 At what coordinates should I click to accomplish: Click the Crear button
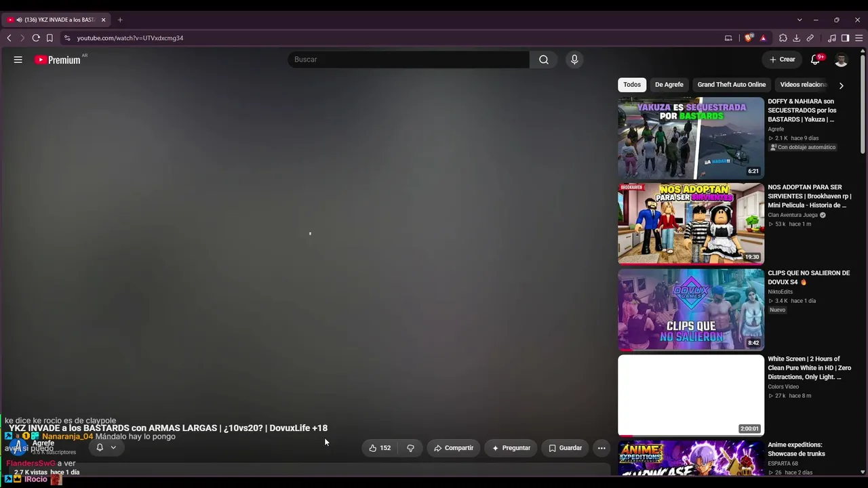pyautogui.click(x=783, y=60)
